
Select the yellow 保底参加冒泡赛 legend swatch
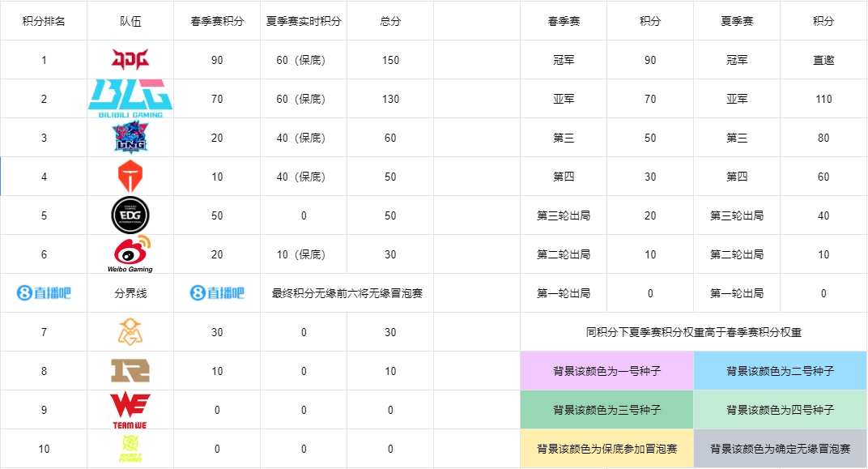click(606, 449)
